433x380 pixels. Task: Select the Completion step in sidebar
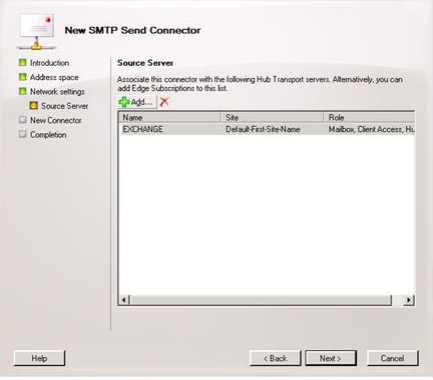[x=48, y=135]
